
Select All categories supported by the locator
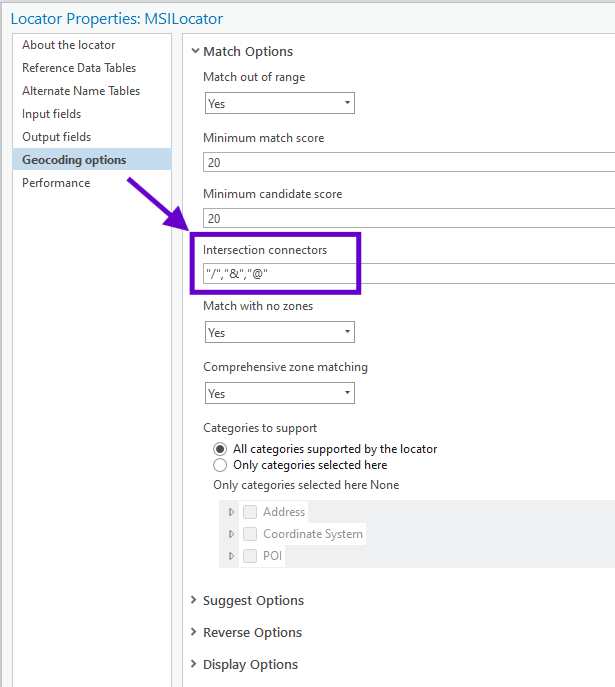[220, 449]
